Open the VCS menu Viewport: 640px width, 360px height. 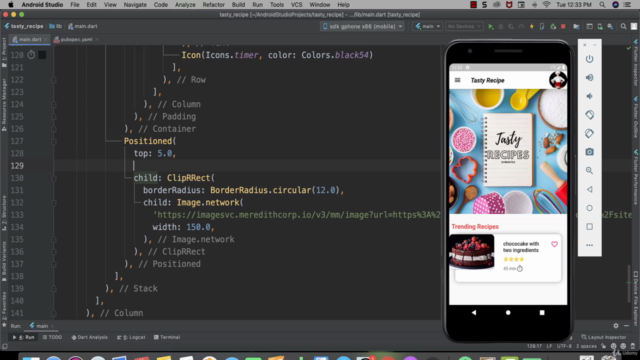296,5
